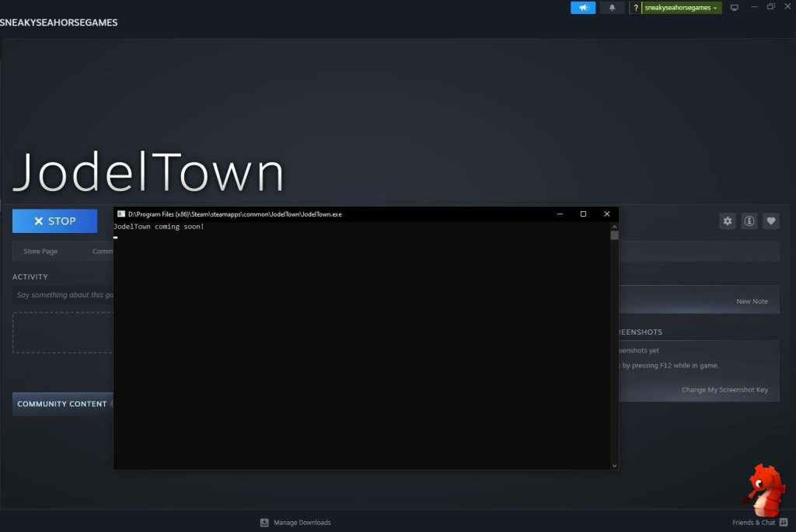The width and height of the screenshot is (796, 532).
Task: Click the Manage Downloads icon
Action: 264,523
